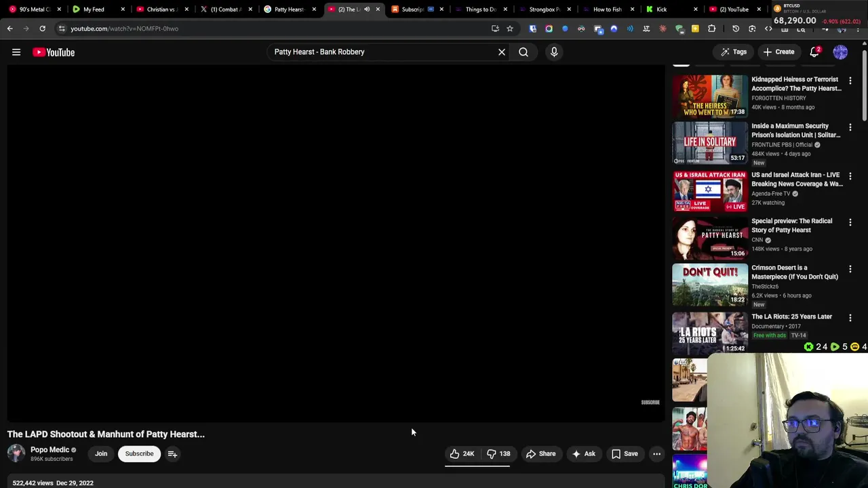Go to YouTube home via logo
This screenshot has height=488, width=868.
pos(54,52)
